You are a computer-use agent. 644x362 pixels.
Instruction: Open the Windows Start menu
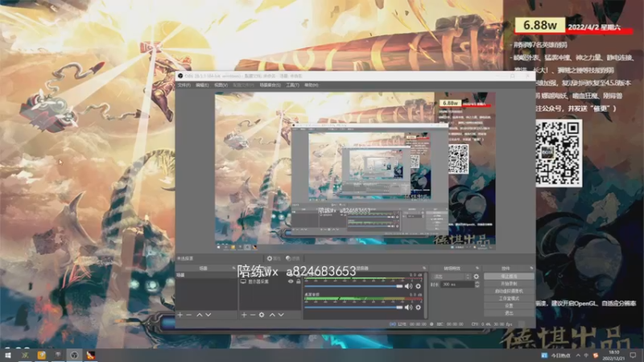pyautogui.click(x=8, y=355)
